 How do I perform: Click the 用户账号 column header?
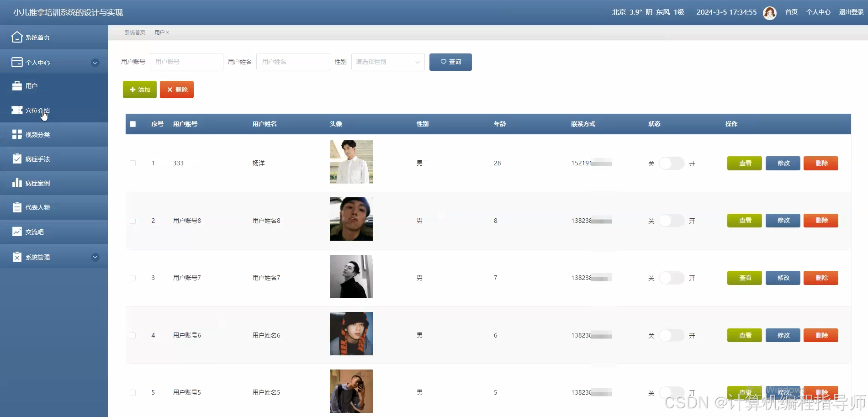tap(185, 124)
